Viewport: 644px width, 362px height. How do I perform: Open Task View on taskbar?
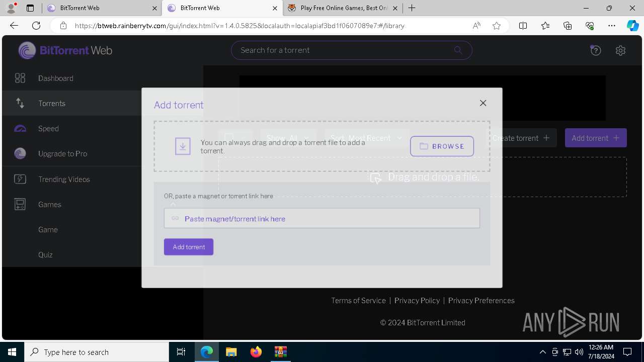click(181, 352)
